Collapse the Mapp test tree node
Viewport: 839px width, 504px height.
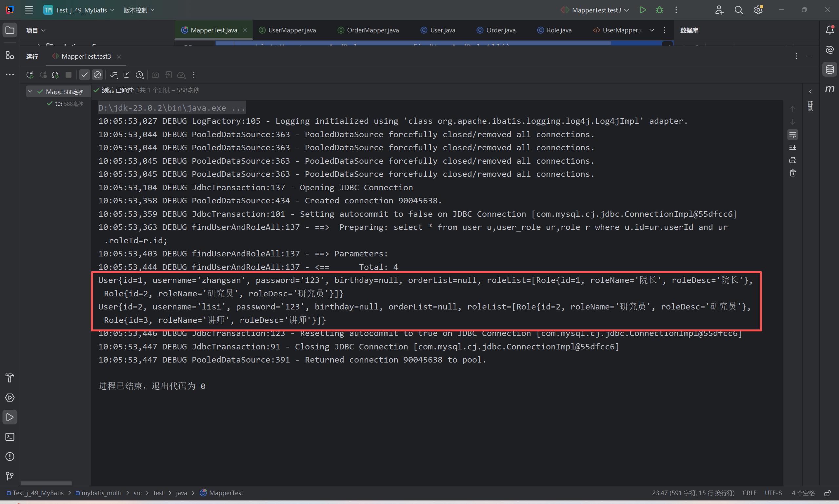30,91
